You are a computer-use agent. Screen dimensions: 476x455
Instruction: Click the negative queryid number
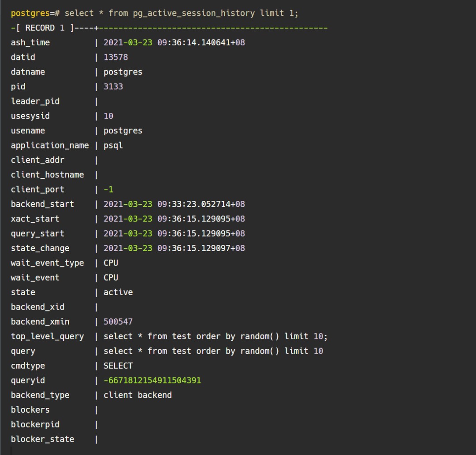coord(152,380)
